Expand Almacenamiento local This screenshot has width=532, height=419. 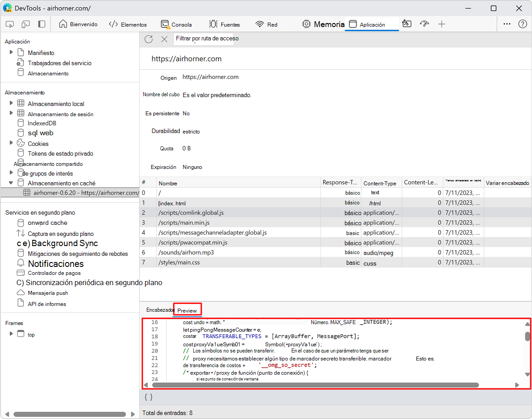pos(11,103)
